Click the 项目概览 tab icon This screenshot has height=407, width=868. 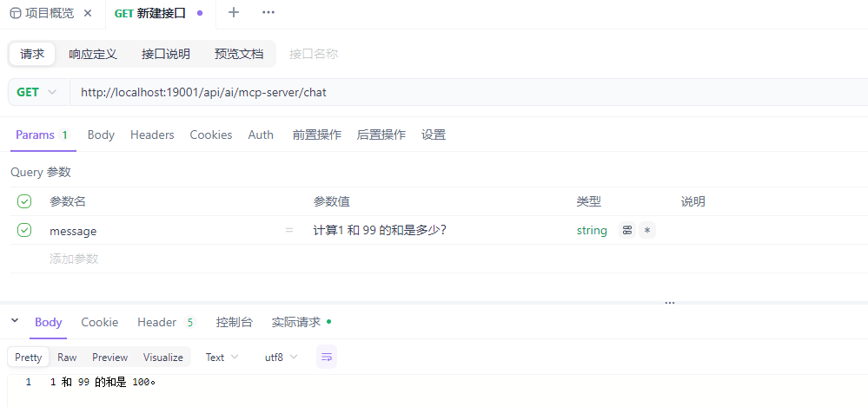point(16,13)
